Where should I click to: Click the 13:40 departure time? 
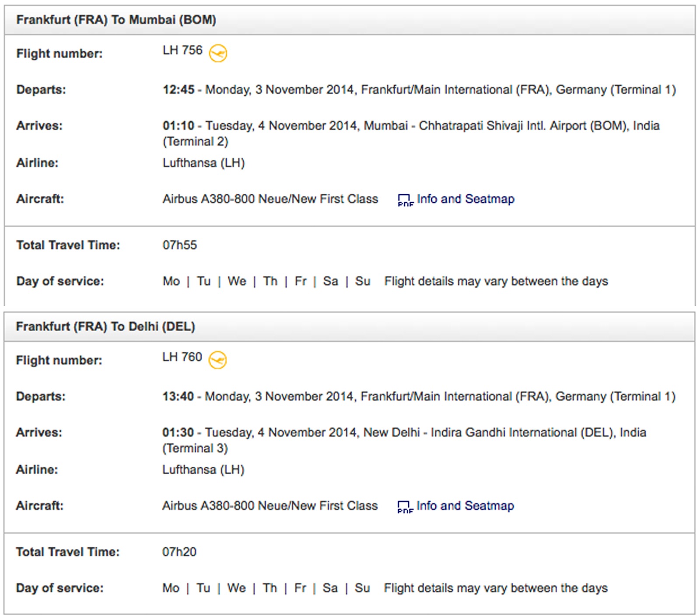pos(178,396)
